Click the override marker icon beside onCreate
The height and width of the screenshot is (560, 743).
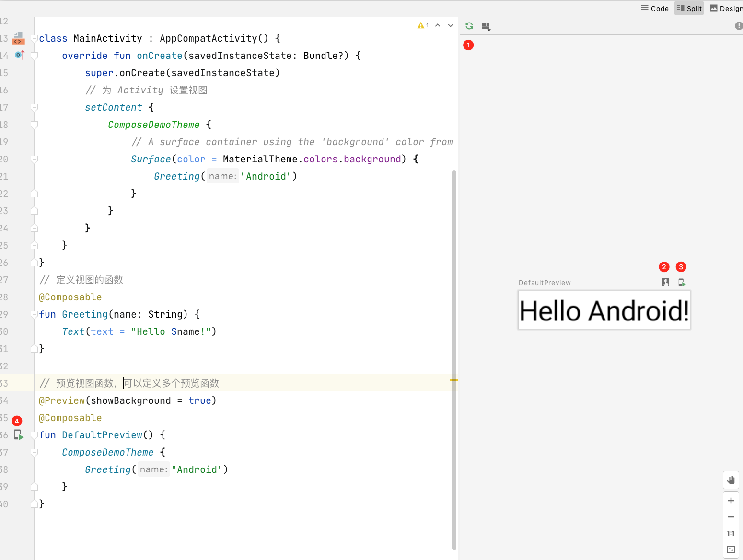[x=19, y=55]
